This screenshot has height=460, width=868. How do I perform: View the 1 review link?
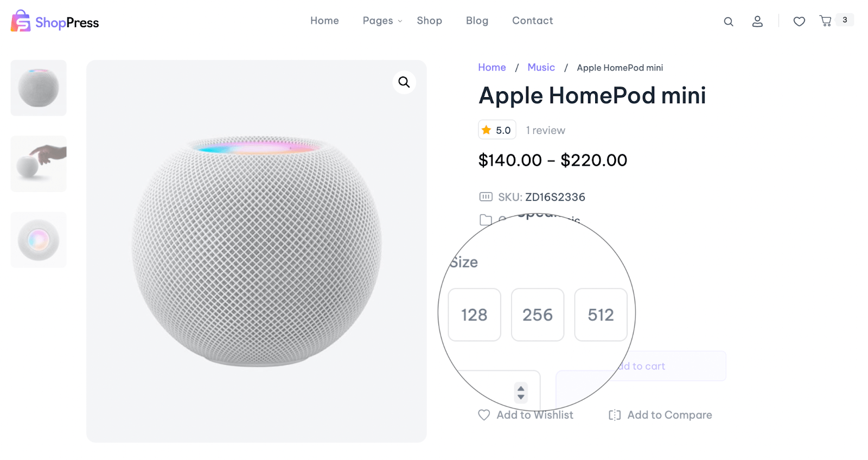tap(545, 130)
